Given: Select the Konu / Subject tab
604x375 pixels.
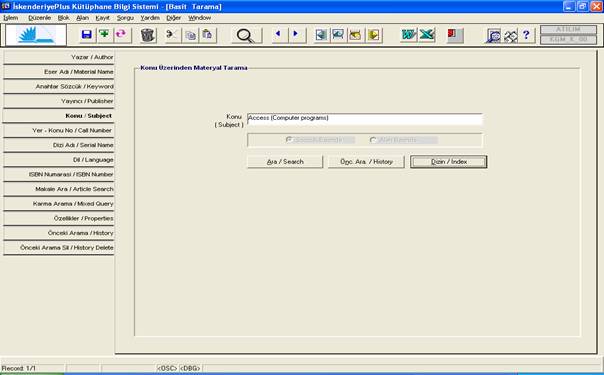Looking at the screenshot, I should point(59,116).
